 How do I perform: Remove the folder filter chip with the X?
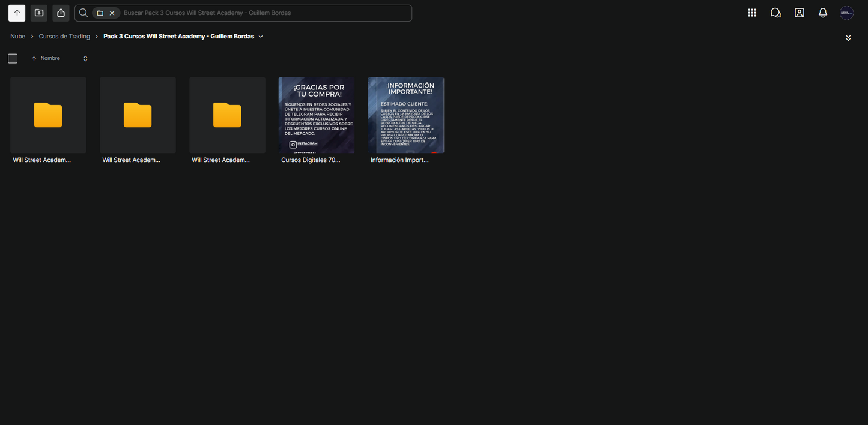[112, 13]
